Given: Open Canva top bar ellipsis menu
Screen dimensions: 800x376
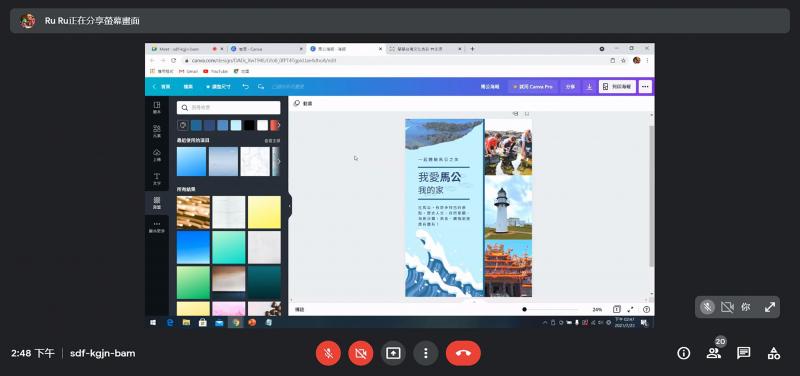Looking at the screenshot, I should (645, 87).
